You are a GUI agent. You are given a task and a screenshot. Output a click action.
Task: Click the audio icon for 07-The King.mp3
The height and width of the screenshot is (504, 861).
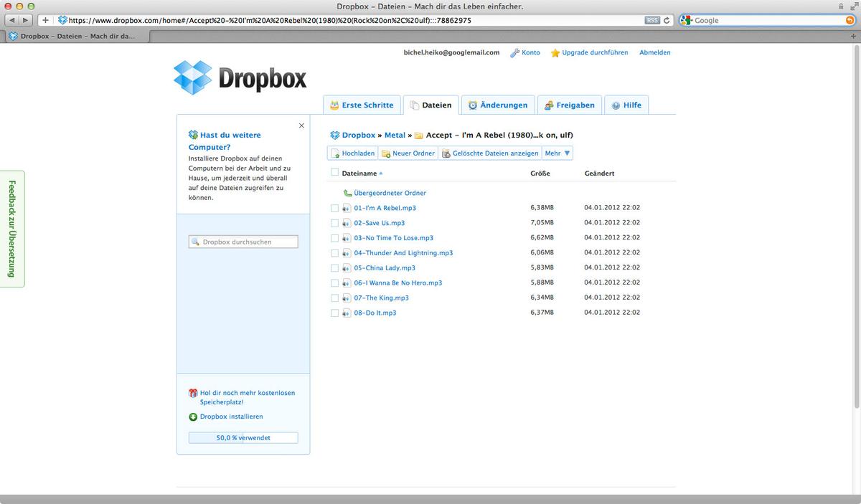pyautogui.click(x=347, y=298)
